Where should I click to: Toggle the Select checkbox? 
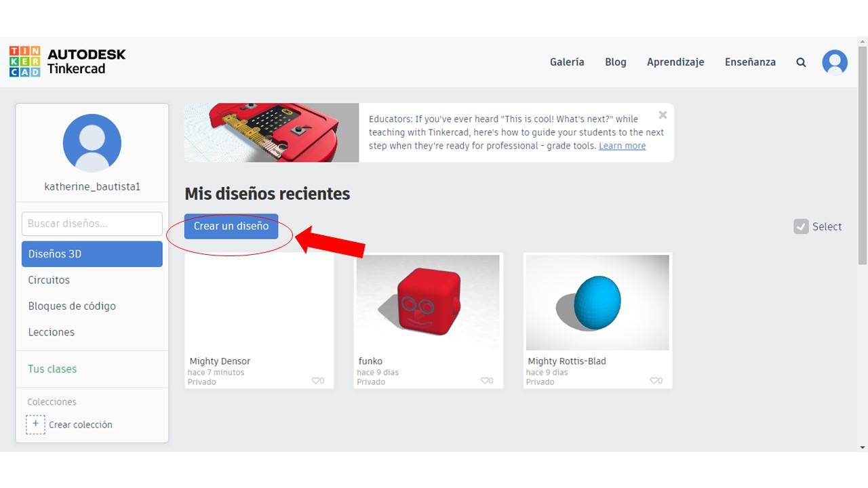[x=801, y=226]
